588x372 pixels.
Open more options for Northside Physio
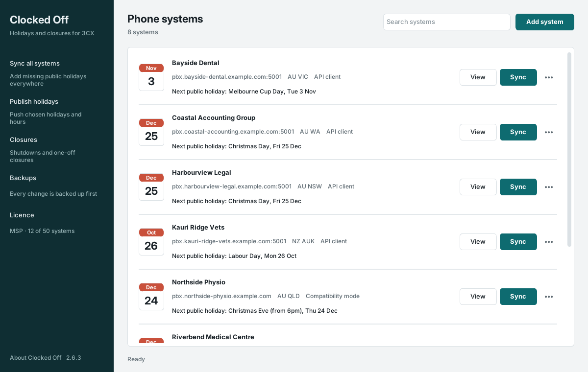(549, 297)
